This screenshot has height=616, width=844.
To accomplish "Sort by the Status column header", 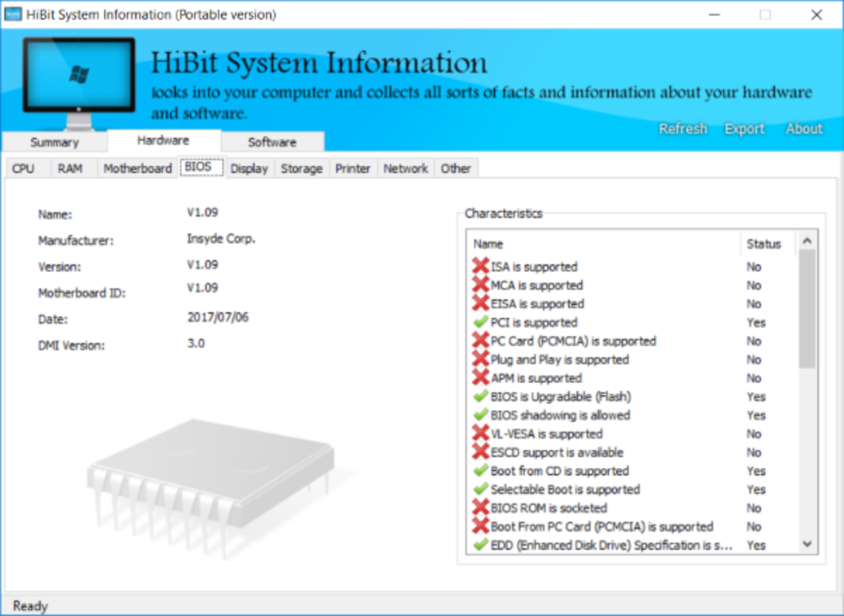I will click(767, 244).
